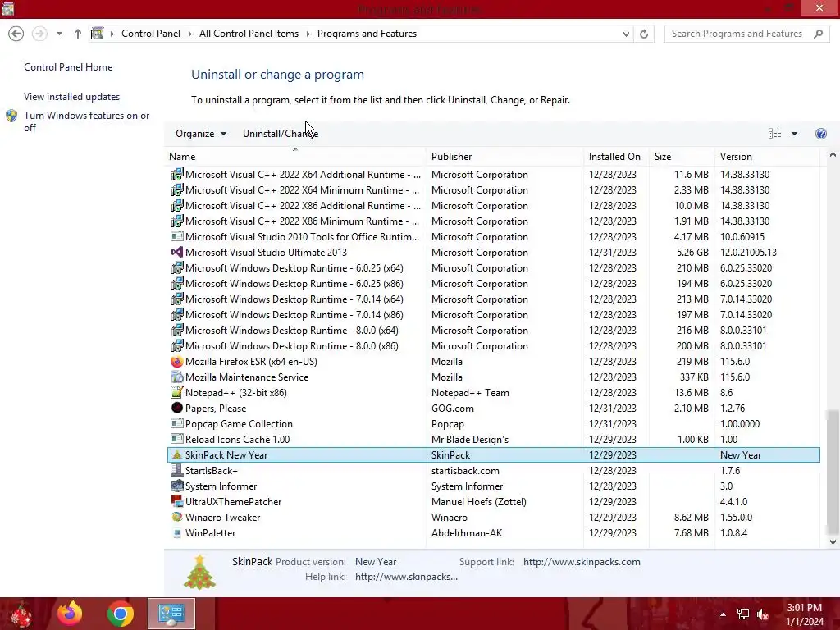Viewport: 840px width, 630px height.
Task: Launch Chrome from the taskbar
Action: point(120,614)
